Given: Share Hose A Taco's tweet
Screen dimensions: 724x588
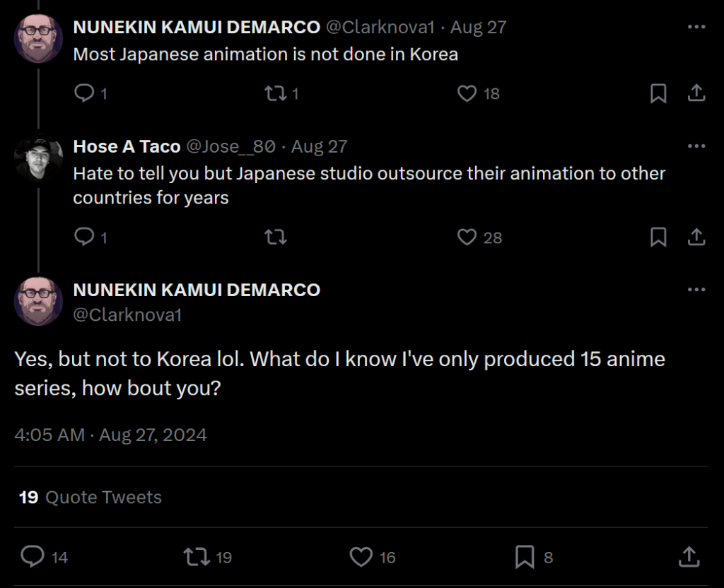Looking at the screenshot, I should tap(696, 237).
